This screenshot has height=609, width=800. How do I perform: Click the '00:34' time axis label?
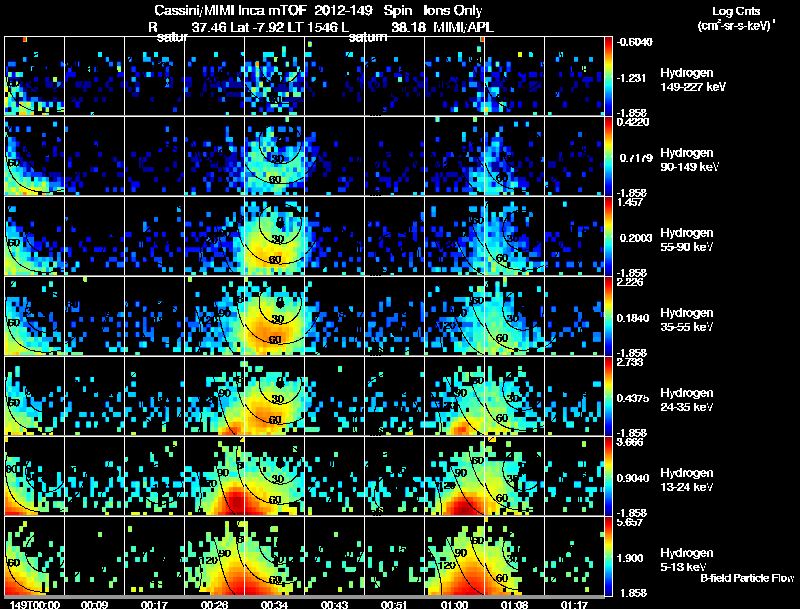(x=274, y=604)
